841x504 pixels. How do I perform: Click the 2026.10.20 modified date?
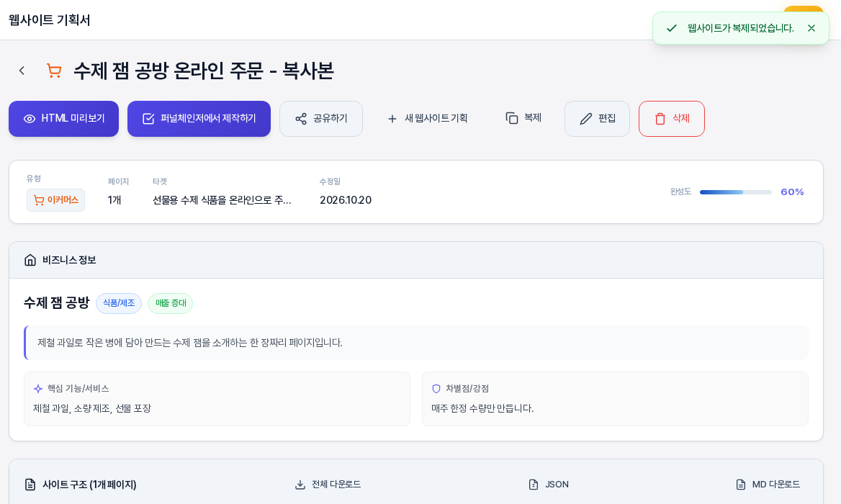(346, 200)
